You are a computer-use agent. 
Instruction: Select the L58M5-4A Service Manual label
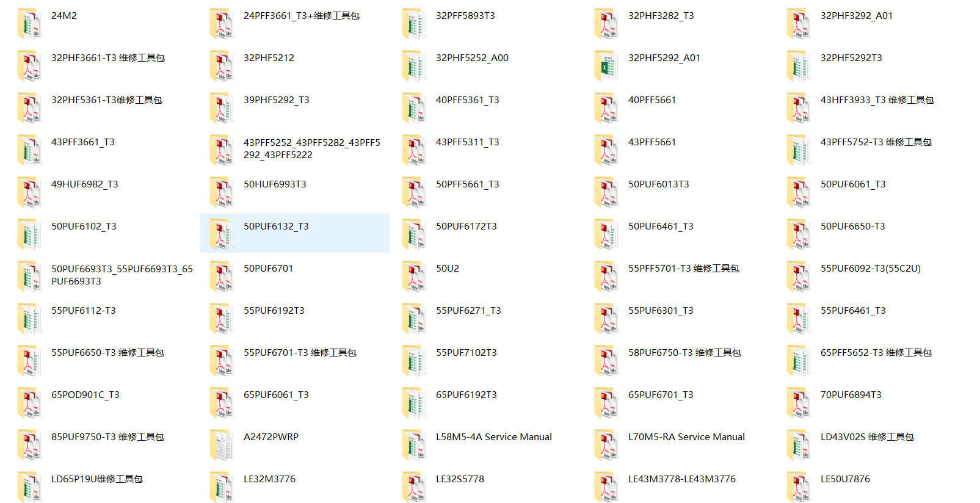(x=493, y=437)
